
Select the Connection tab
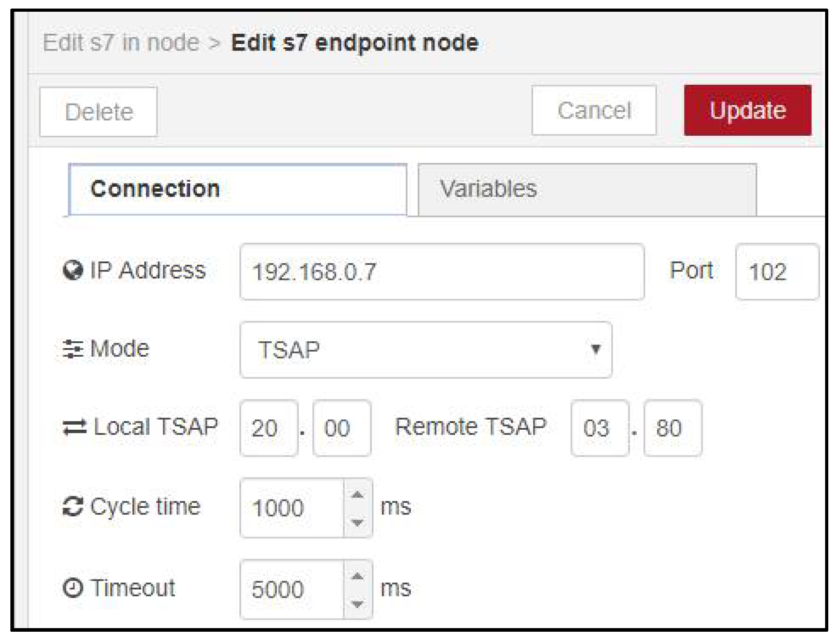click(x=238, y=189)
